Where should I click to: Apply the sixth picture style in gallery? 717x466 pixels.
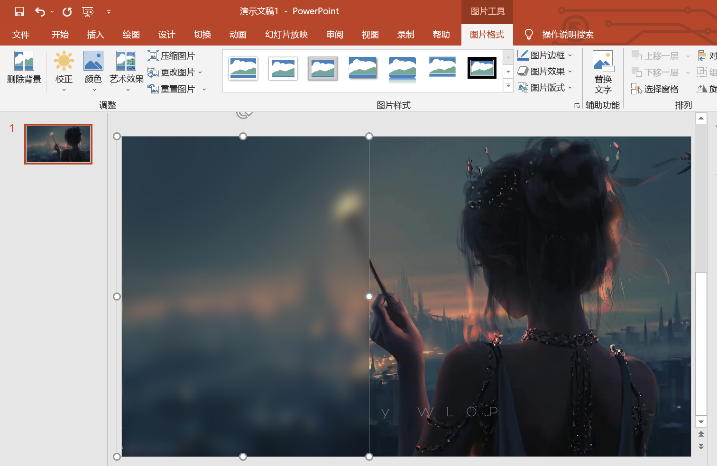(442, 68)
